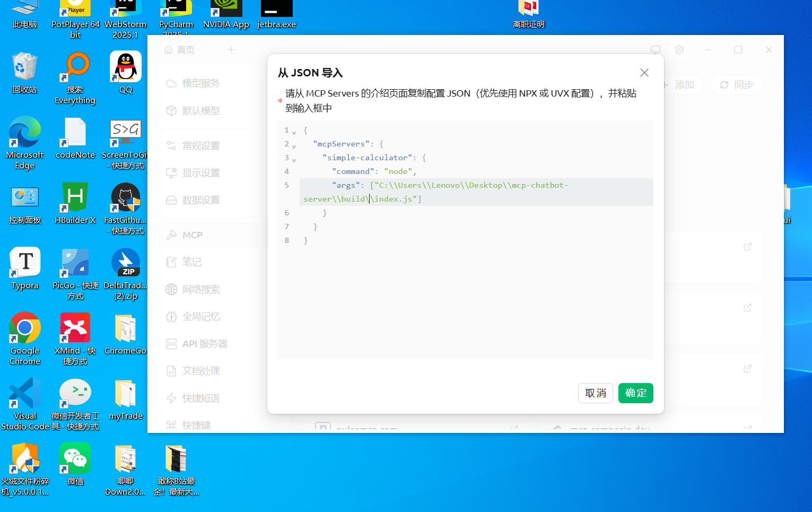Close the 从 JSON 导入 dialog
The height and width of the screenshot is (512, 812).
click(x=644, y=73)
